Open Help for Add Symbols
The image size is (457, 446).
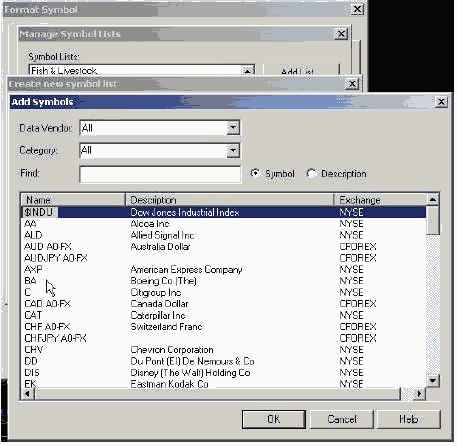tap(408, 419)
